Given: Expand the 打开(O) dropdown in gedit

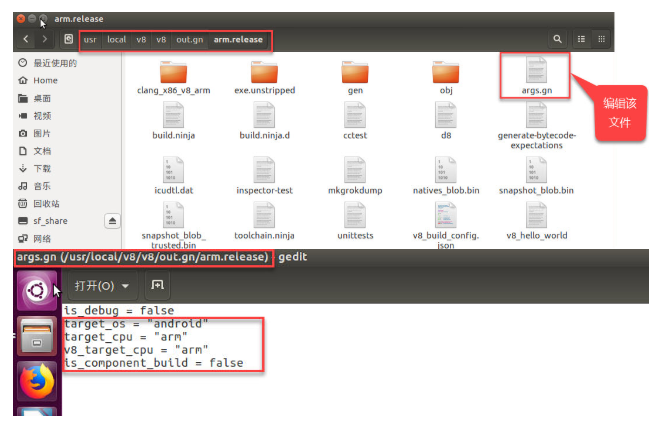Looking at the screenshot, I should [102, 286].
